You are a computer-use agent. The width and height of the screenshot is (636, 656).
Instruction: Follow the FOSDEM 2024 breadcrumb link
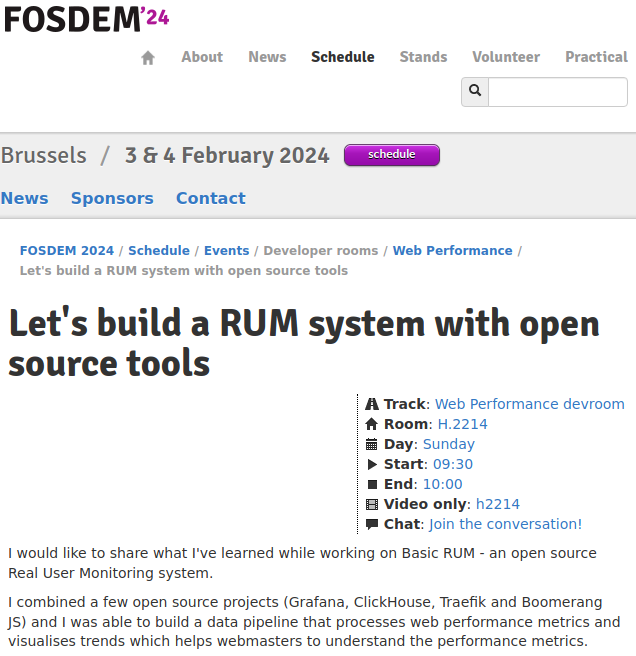click(67, 251)
